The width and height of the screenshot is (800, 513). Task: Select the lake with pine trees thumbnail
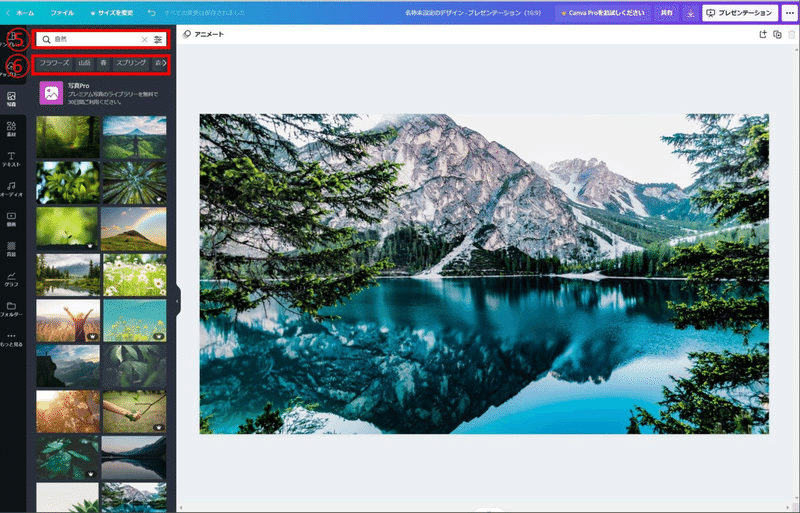[x=68, y=275]
